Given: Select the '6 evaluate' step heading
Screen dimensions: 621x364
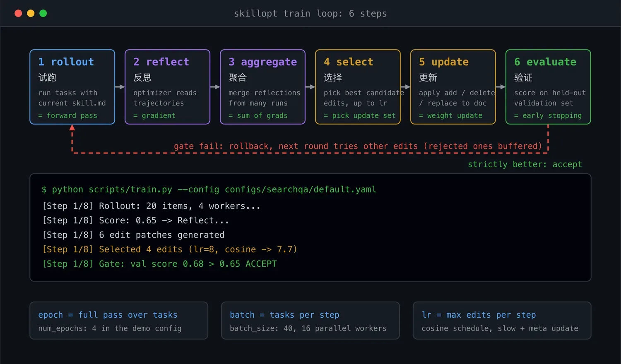Looking at the screenshot, I should tap(545, 62).
